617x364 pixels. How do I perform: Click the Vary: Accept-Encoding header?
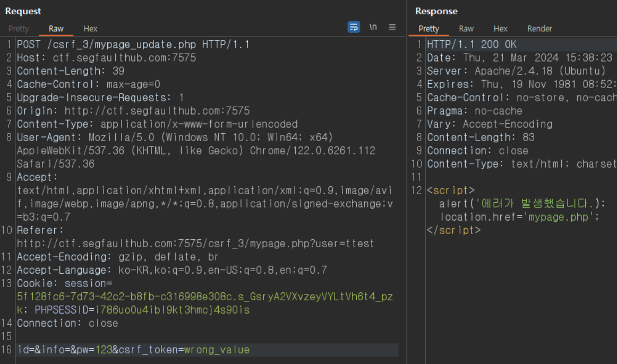(490, 124)
